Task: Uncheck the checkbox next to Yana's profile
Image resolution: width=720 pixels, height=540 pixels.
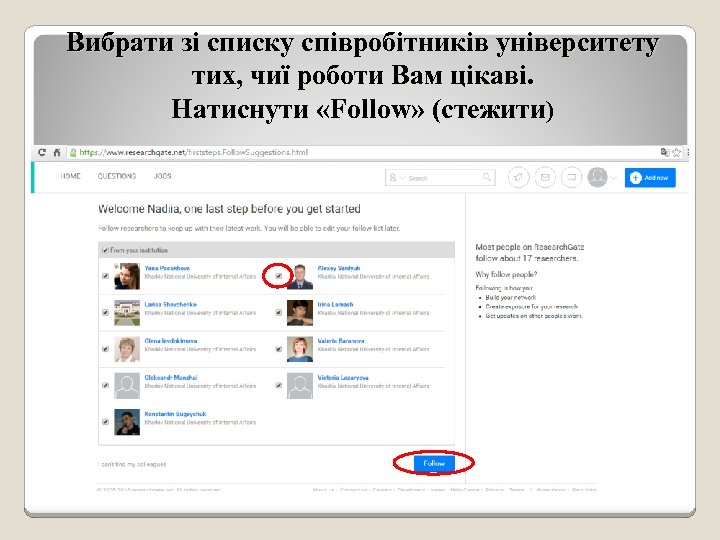Action: point(105,276)
